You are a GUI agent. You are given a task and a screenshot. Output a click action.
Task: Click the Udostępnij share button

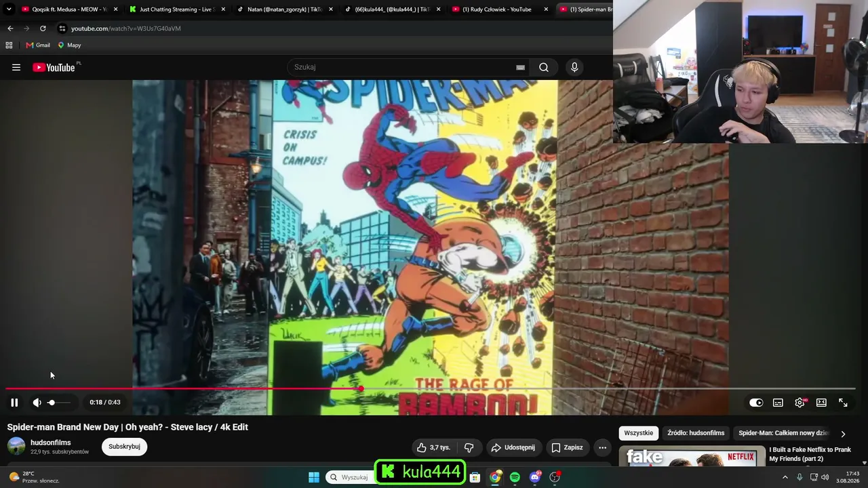click(x=513, y=447)
